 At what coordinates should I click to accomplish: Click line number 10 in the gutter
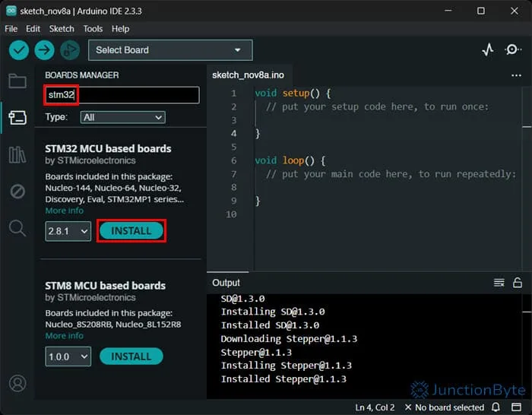pos(231,214)
